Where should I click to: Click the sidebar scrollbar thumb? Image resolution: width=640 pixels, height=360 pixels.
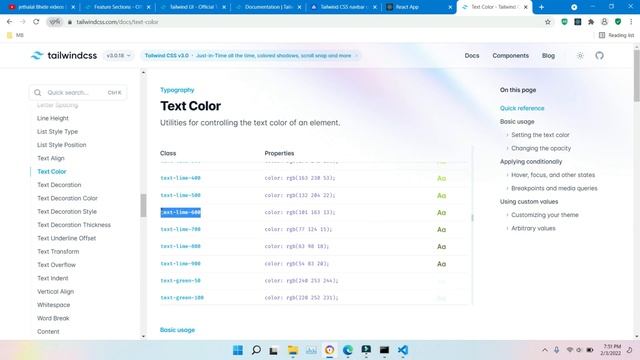point(143,205)
